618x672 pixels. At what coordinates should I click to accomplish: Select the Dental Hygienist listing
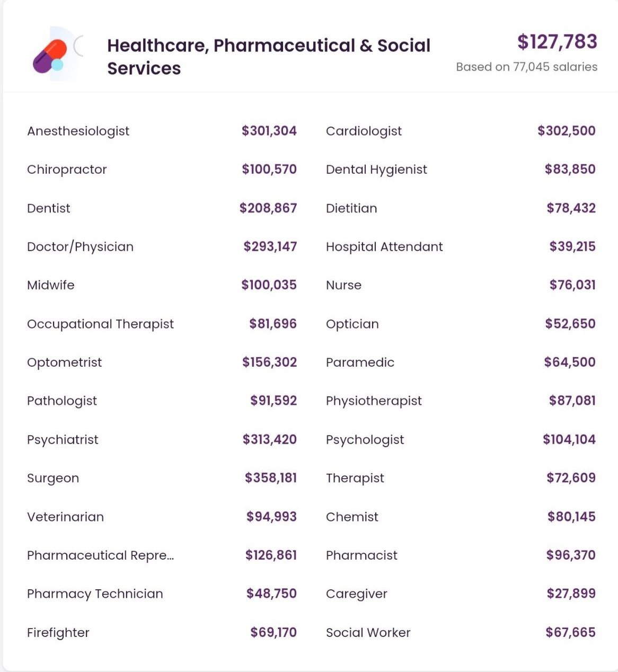pyautogui.click(x=376, y=170)
